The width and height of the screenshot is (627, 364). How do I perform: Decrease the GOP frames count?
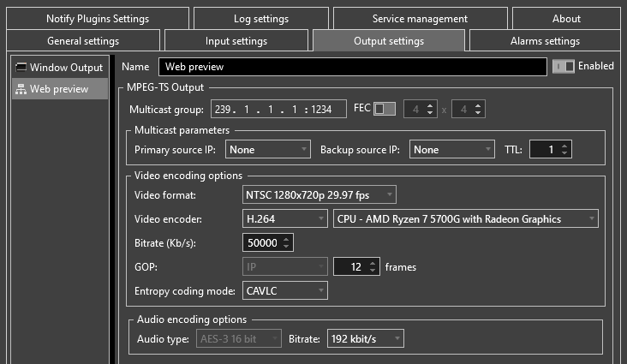(373, 271)
